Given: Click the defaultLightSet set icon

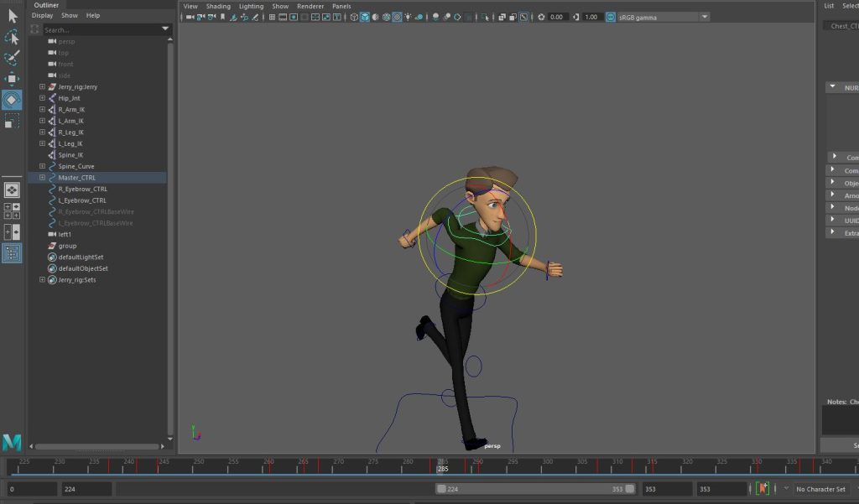Looking at the screenshot, I should point(52,257).
